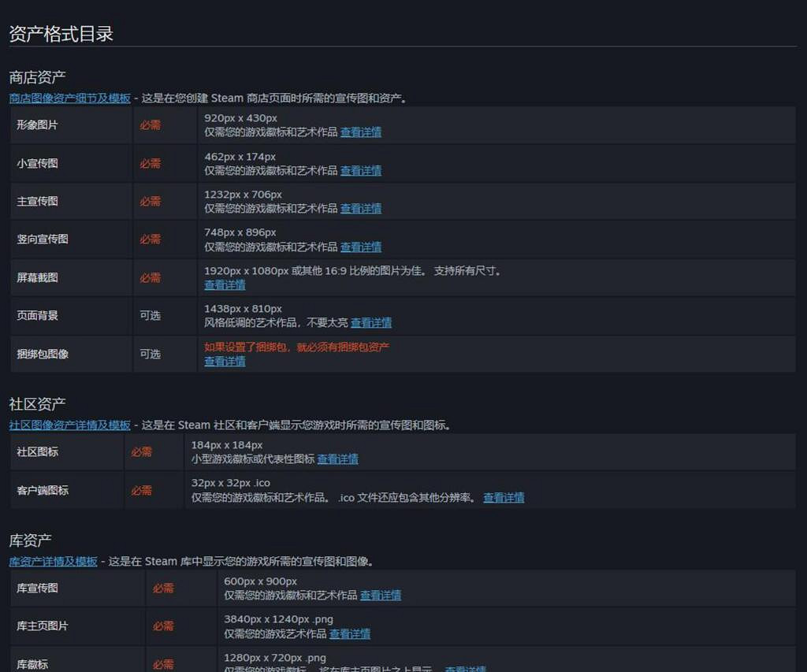View details for 主宣传图
Image resolution: width=807 pixels, height=672 pixels.
[361, 208]
